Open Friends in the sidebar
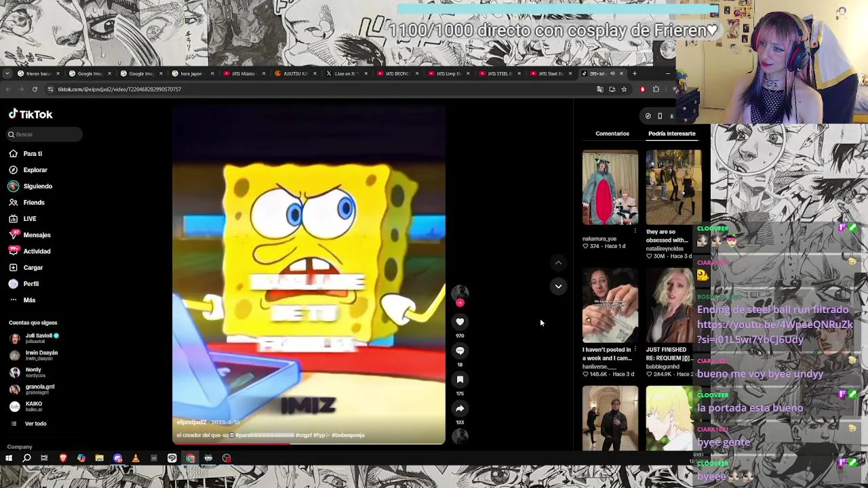The width and height of the screenshot is (868, 488). (x=34, y=203)
